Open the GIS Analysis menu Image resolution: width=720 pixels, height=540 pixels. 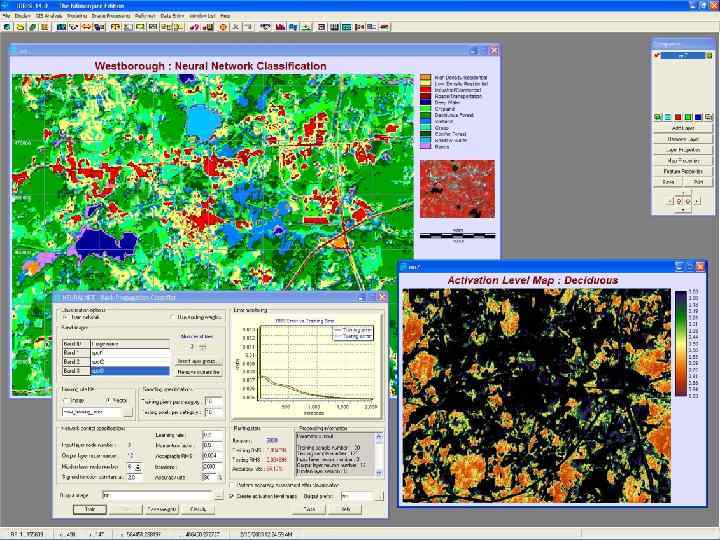(46, 17)
